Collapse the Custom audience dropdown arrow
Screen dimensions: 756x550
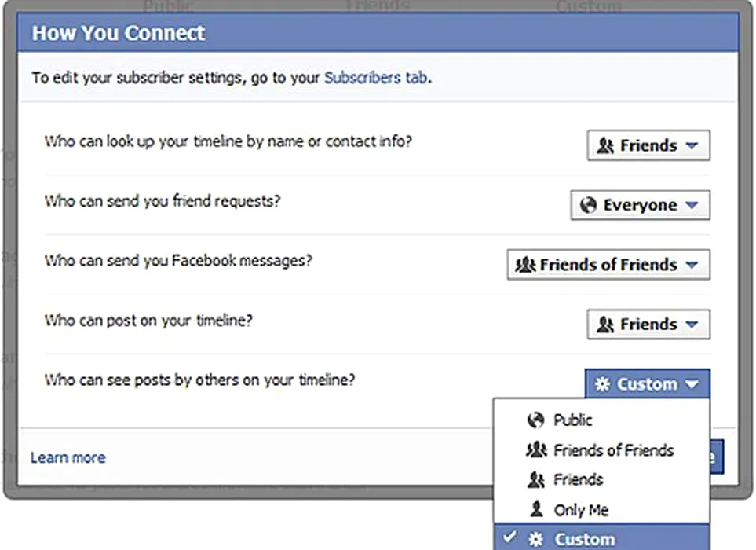pos(691,384)
